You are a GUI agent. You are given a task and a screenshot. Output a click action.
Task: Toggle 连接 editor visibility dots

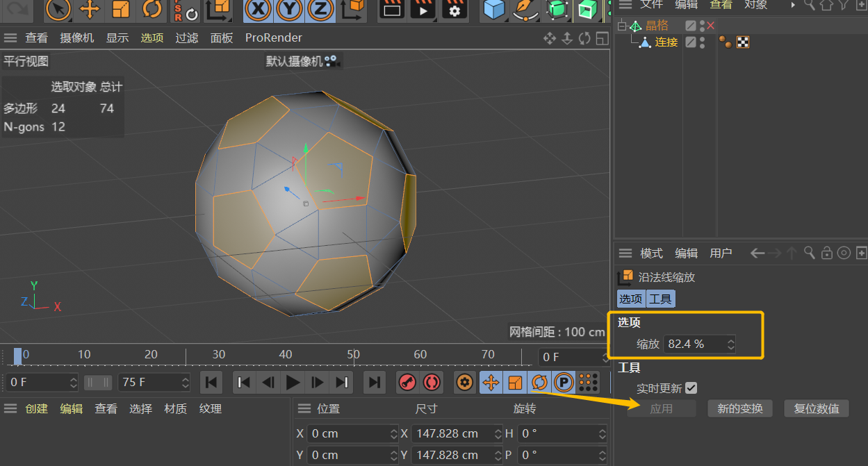[x=702, y=42]
